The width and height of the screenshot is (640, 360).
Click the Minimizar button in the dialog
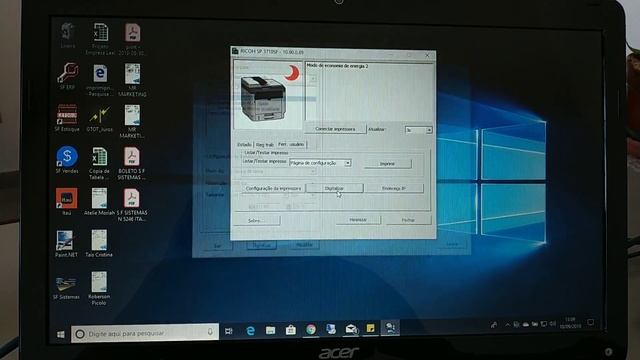[358, 220]
